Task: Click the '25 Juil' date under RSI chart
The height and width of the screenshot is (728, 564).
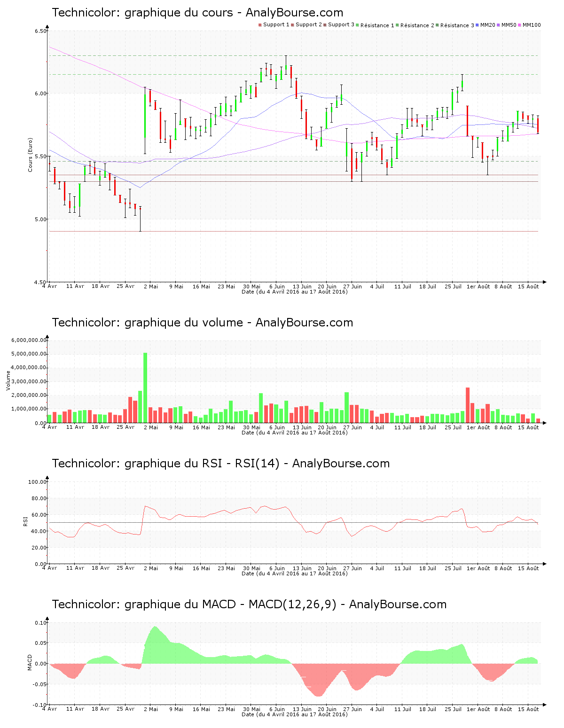Action: pos(453,568)
